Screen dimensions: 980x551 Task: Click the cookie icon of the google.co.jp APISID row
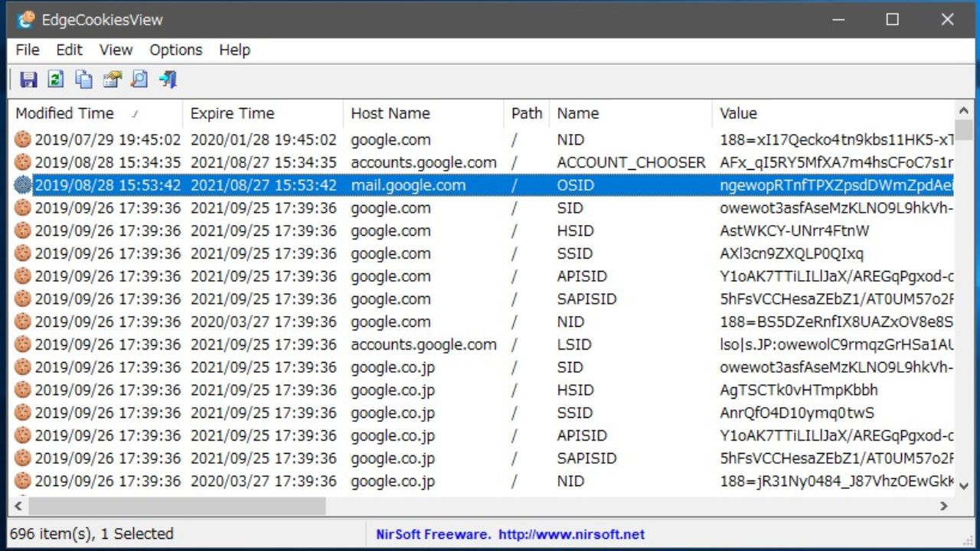[23, 435]
